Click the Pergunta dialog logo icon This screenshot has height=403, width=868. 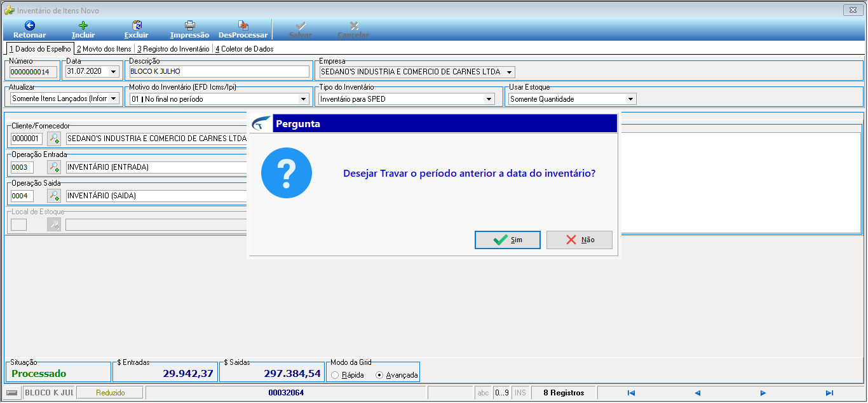pyautogui.click(x=261, y=123)
